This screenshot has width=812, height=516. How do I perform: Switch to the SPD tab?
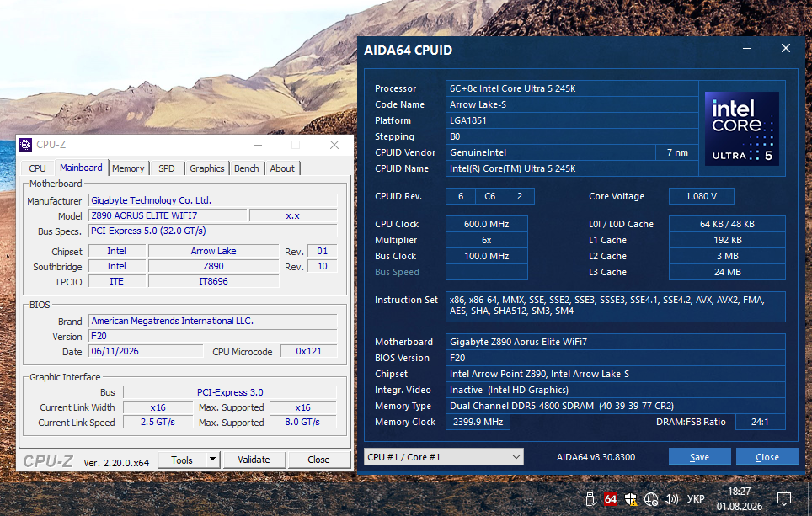167,168
